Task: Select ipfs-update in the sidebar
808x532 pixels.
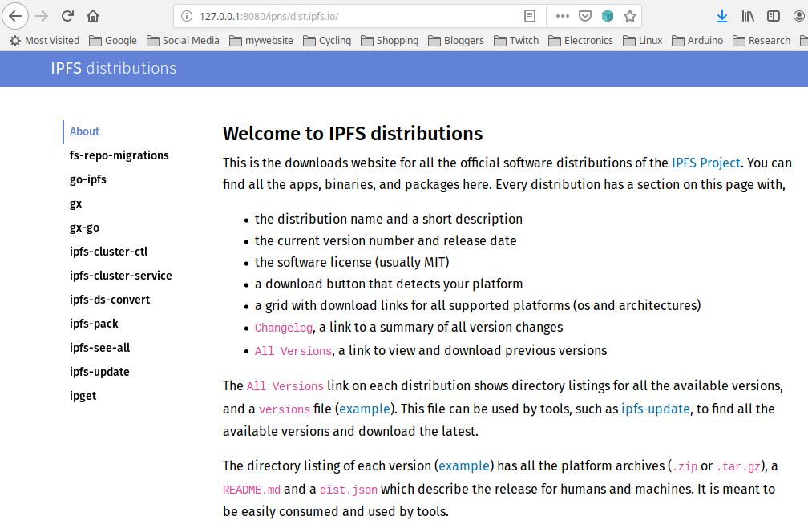Action: [99, 372]
